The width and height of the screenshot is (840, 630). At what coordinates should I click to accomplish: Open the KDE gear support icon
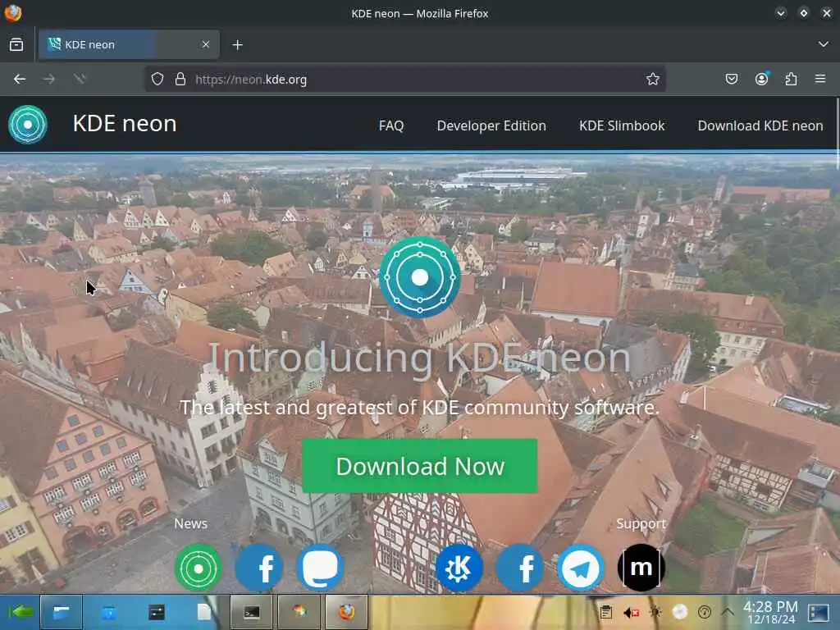[459, 568]
